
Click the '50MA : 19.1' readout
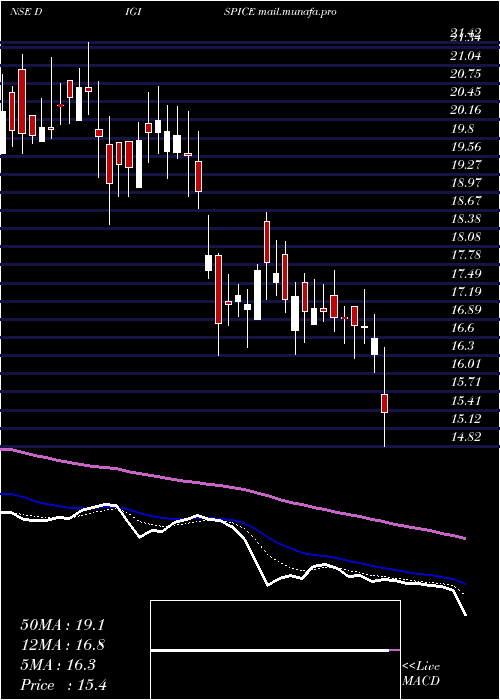point(62,625)
